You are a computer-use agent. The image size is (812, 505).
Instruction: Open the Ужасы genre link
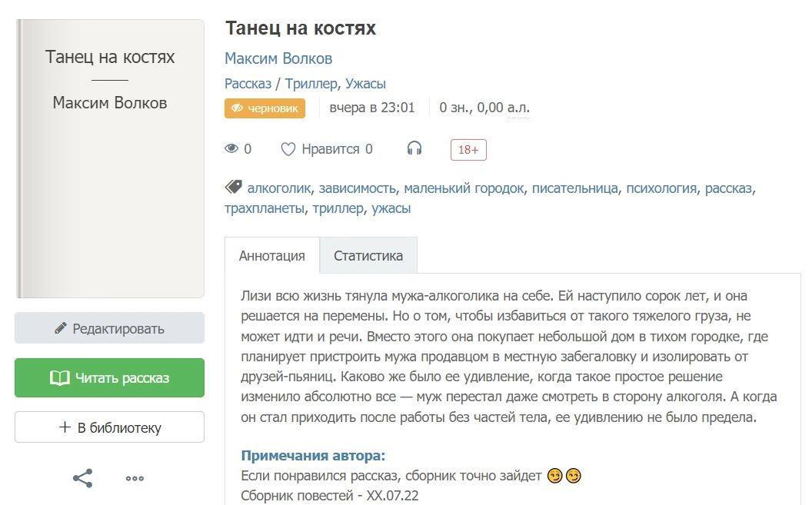tap(365, 84)
